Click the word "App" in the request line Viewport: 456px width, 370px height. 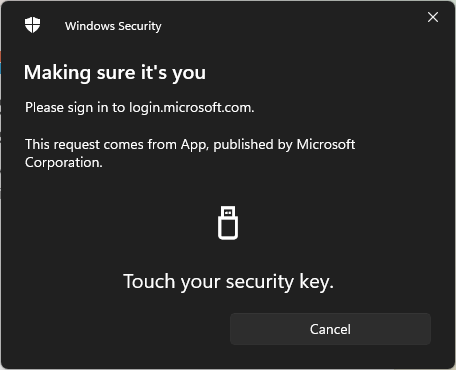195,145
